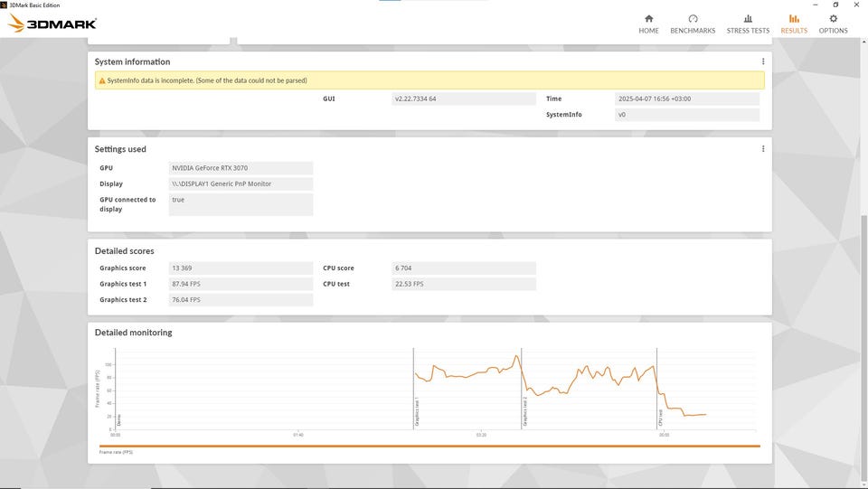868x489 pixels.
Task: Open the Home tab
Action: point(648,24)
